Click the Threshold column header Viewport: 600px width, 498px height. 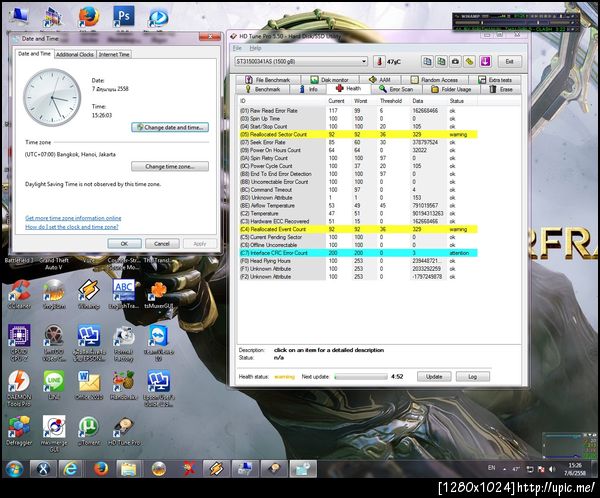(391, 101)
